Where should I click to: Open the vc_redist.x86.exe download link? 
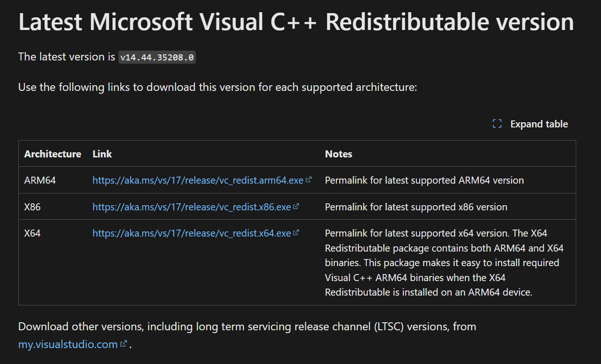(x=192, y=207)
